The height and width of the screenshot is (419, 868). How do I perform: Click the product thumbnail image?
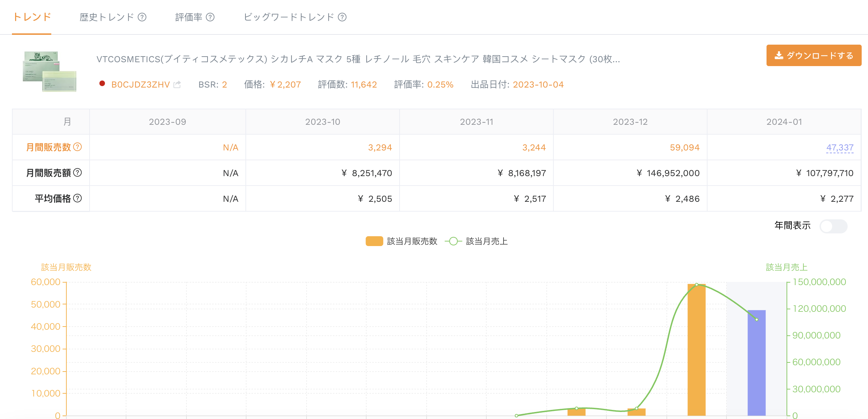click(x=49, y=71)
